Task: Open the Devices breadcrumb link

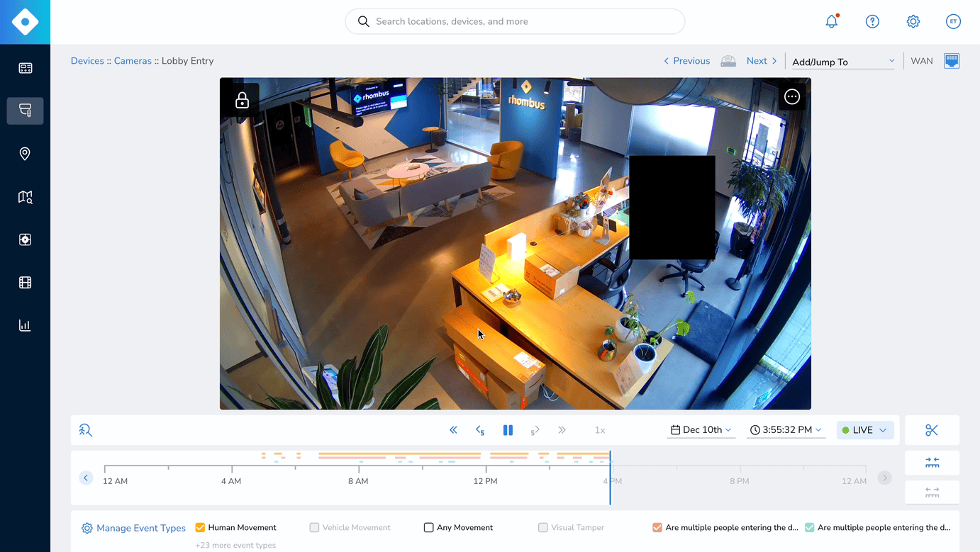Action: 87,61
